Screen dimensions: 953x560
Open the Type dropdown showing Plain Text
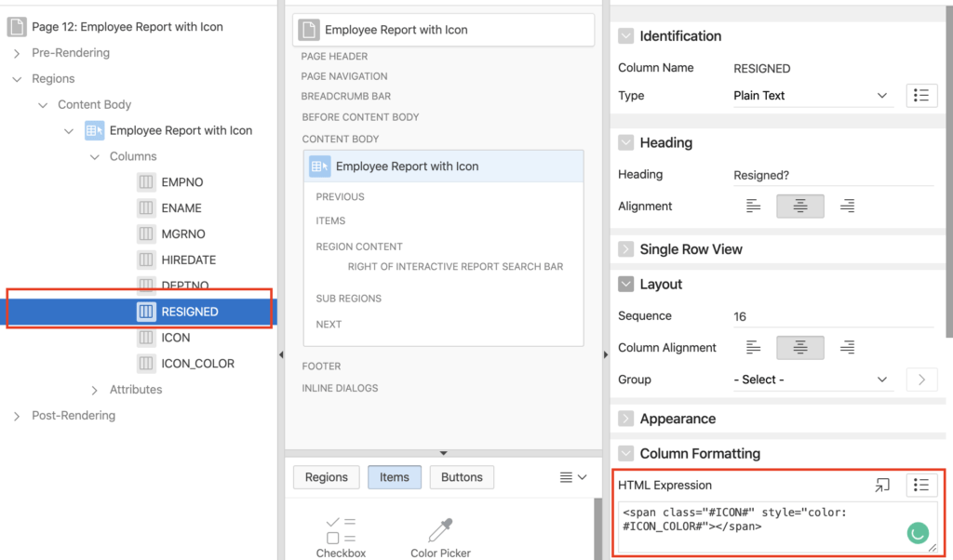pyautogui.click(x=812, y=96)
